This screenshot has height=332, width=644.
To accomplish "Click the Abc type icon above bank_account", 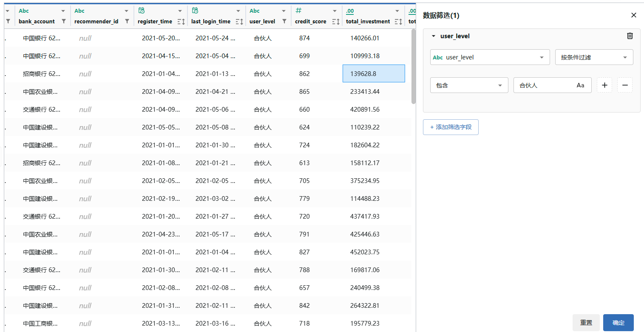I will pyautogui.click(x=24, y=11).
